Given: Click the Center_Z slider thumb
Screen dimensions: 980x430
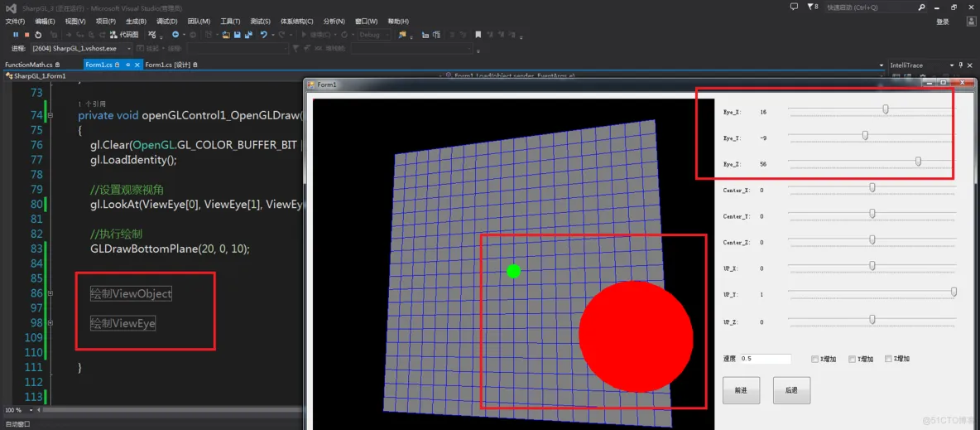Looking at the screenshot, I should point(872,239).
